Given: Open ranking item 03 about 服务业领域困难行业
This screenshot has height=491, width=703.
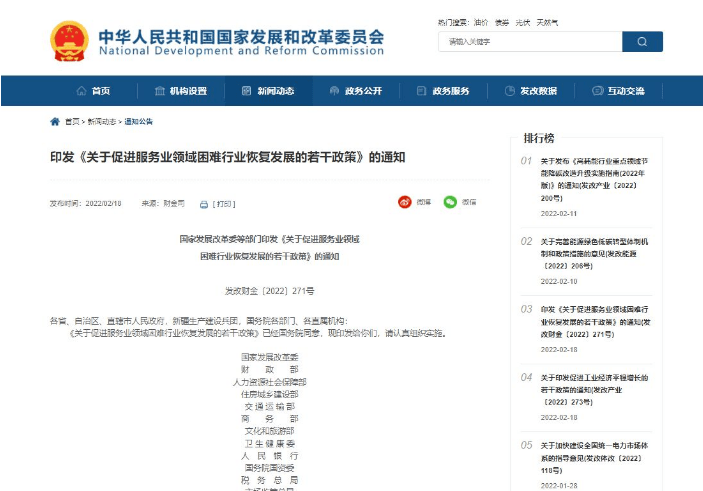Looking at the screenshot, I should pyautogui.click(x=595, y=322).
